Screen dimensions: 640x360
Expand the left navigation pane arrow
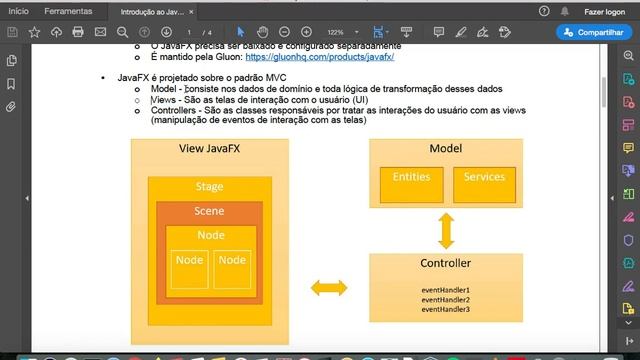pos(27,198)
